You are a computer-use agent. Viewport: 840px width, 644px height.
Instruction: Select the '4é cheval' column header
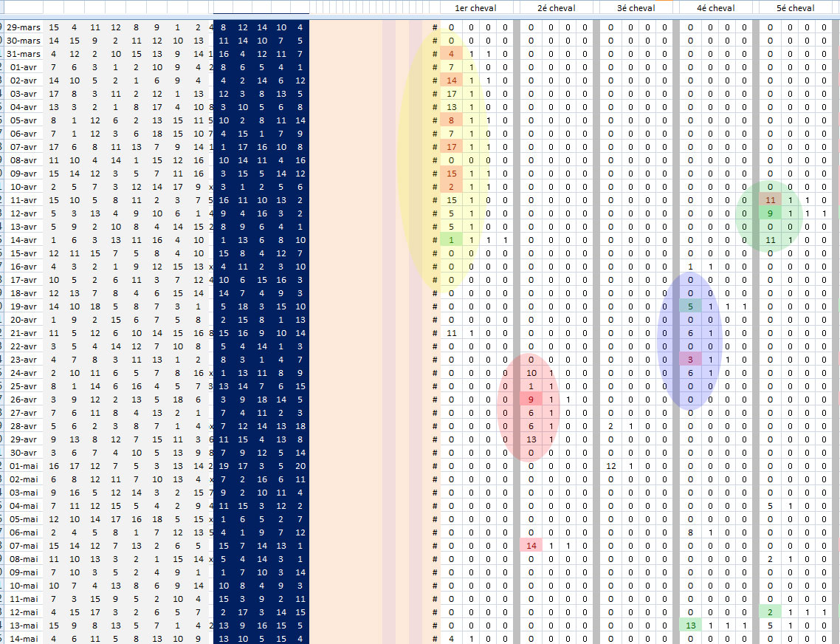click(x=716, y=8)
